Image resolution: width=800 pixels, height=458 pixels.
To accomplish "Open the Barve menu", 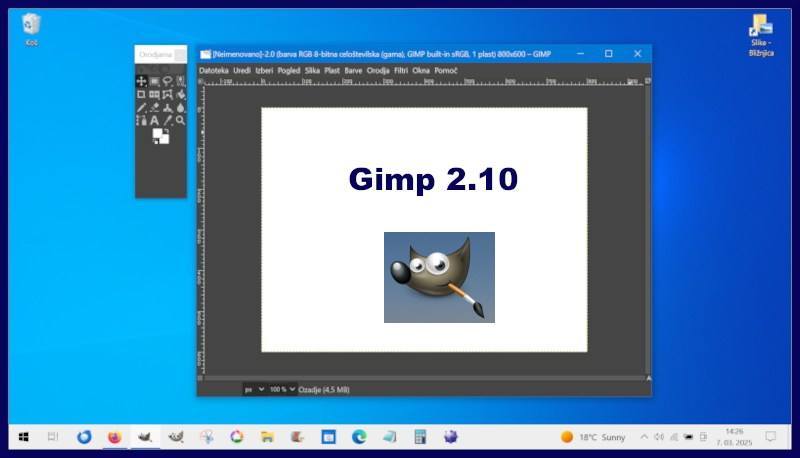I will click(353, 70).
